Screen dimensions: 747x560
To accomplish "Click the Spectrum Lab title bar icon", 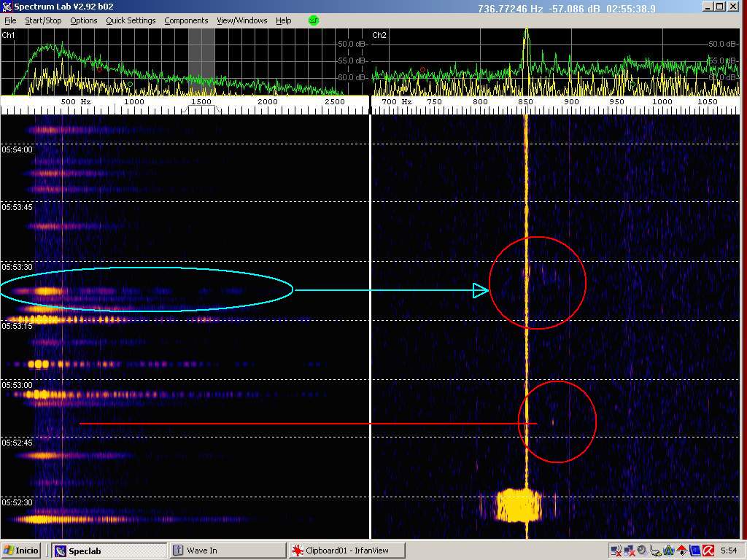I will tap(7, 7).
